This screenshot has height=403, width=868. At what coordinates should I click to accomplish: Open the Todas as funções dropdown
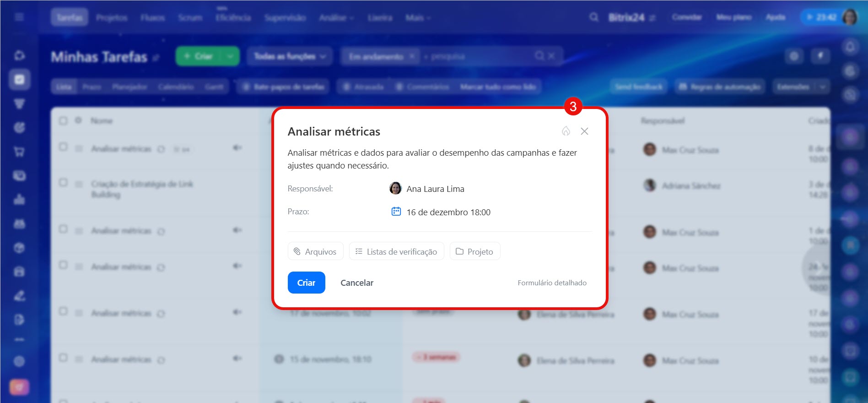coord(290,56)
